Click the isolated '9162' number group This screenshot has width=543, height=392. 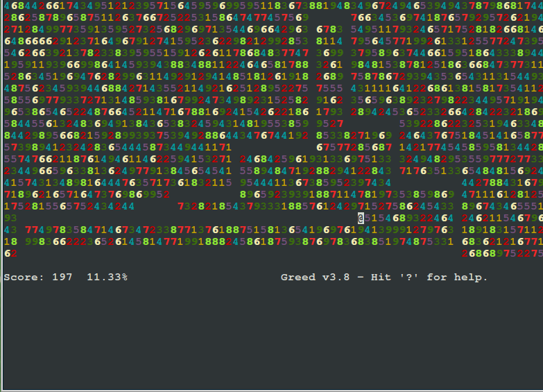[x=329, y=100]
